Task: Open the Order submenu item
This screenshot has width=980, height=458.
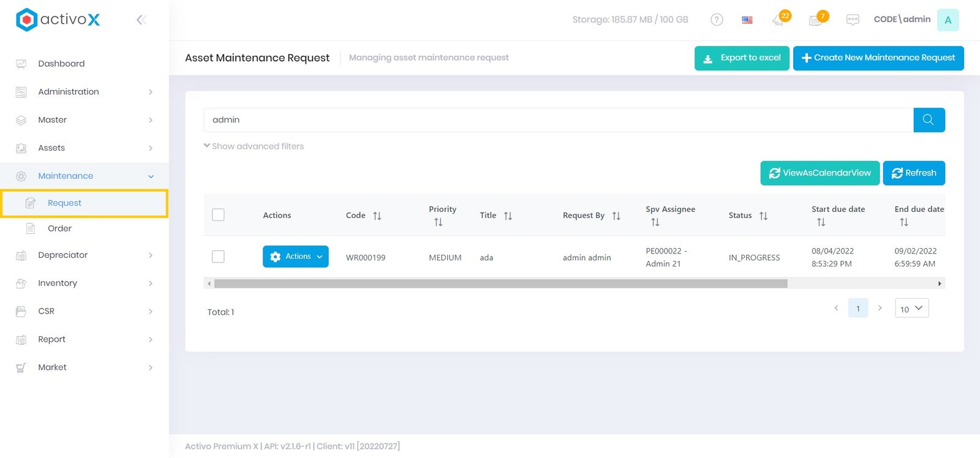Action: point(59,228)
